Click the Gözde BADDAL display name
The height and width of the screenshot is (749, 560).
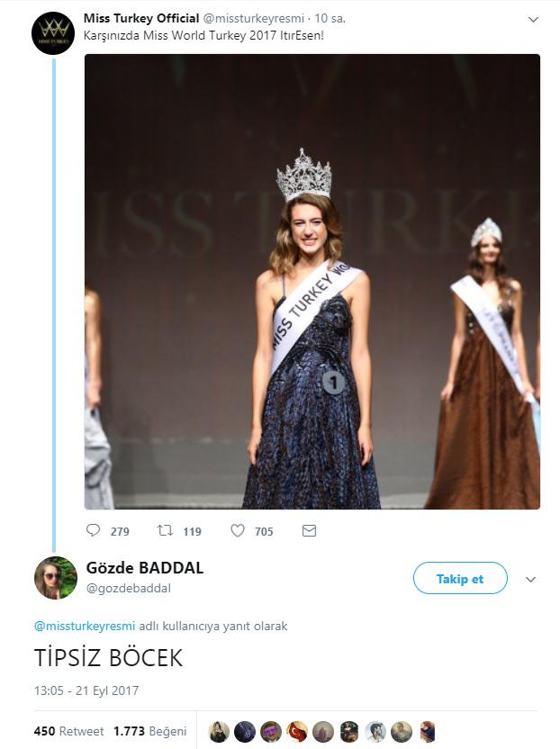tap(145, 568)
